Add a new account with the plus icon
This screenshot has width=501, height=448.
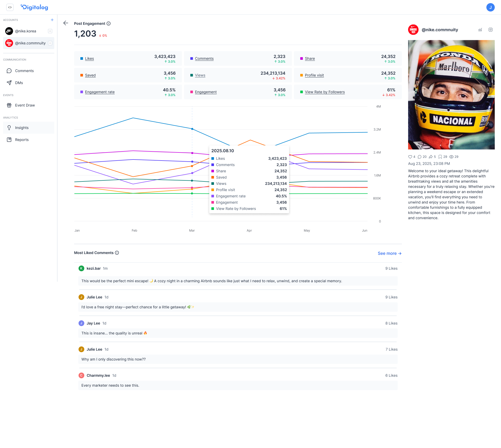click(x=52, y=20)
